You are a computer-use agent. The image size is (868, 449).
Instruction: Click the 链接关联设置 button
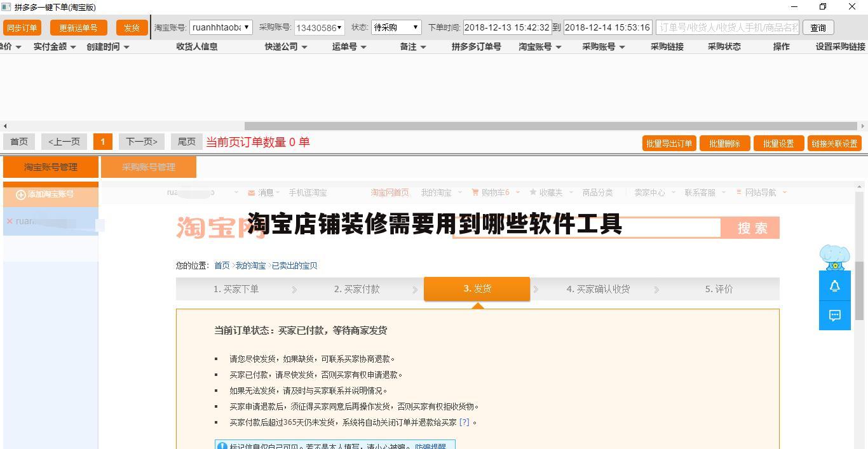(x=834, y=144)
